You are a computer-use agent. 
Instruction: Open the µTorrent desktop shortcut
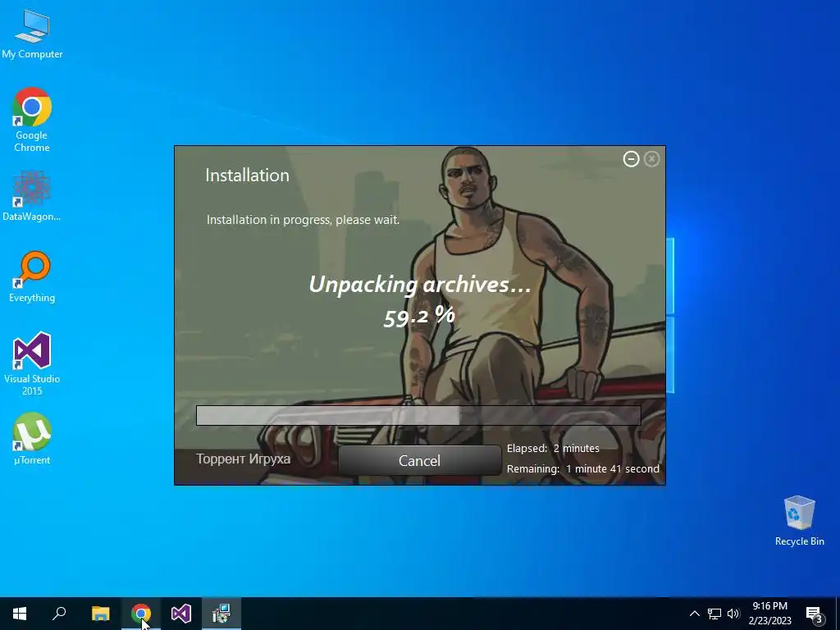(32, 439)
